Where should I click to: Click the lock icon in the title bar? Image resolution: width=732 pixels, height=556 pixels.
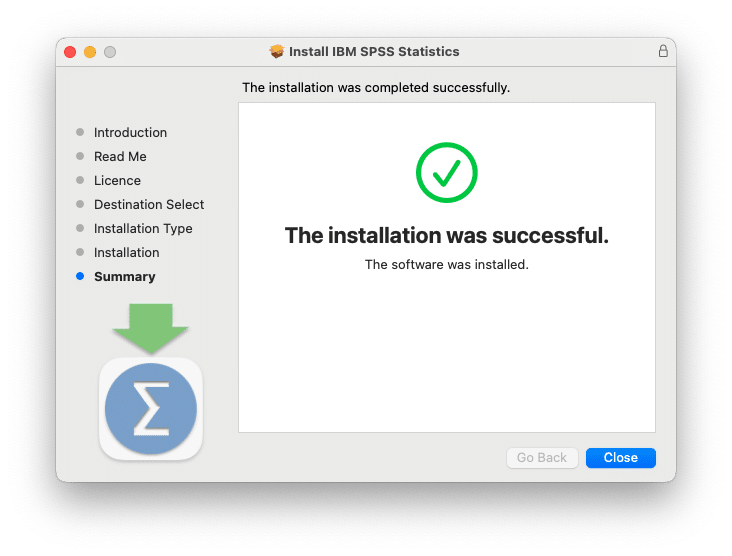coord(663,51)
